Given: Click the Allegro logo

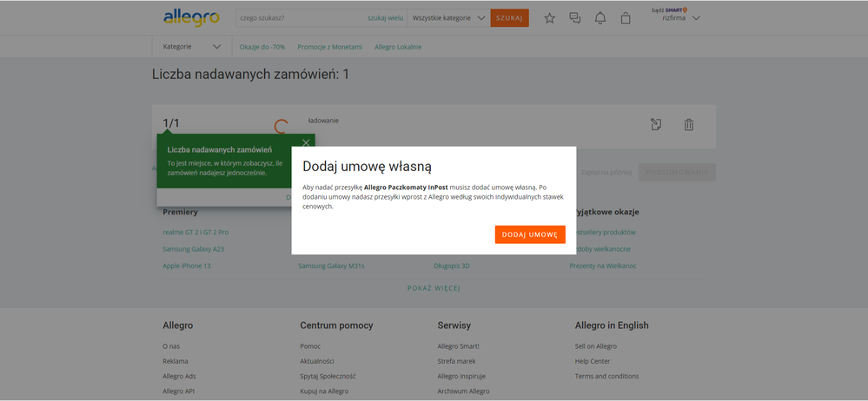Looking at the screenshot, I should click(x=191, y=17).
